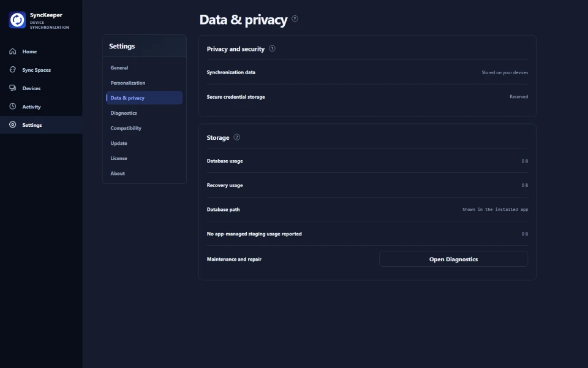This screenshot has height=368, width=588.
Task: Switch to Personalization settings
Action: click(x=145, y=83)
